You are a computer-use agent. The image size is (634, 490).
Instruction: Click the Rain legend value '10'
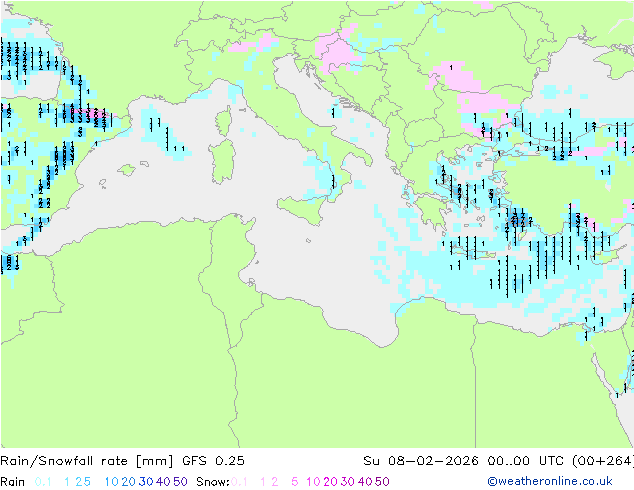[111, 482]
